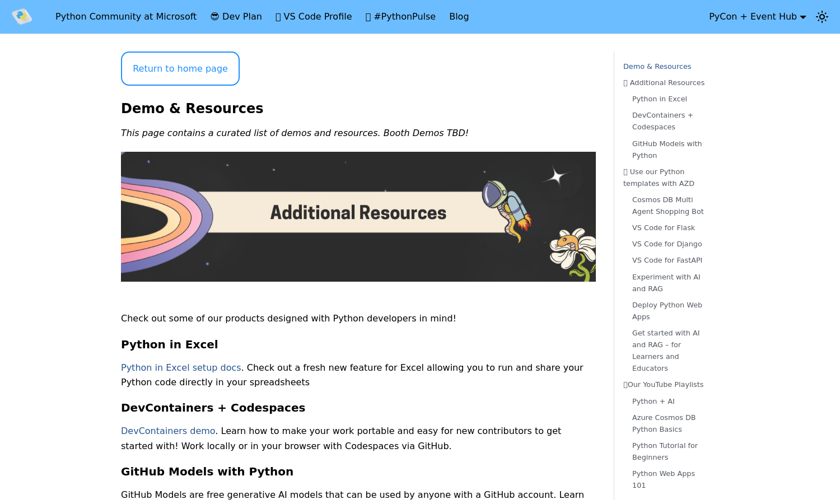The image size is (840, 504).
Task: Open GitHub Models with Python sidebar link
Action: [x=666, y=150]
